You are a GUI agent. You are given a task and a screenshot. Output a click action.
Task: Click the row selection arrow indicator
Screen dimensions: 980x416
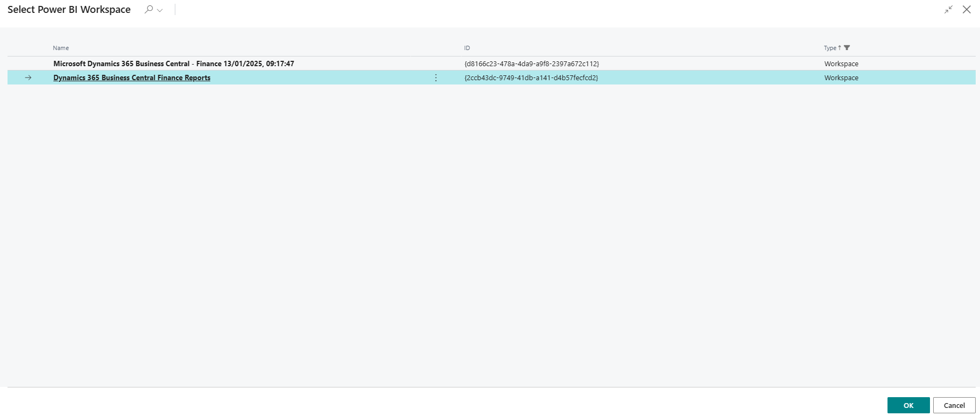29,77
